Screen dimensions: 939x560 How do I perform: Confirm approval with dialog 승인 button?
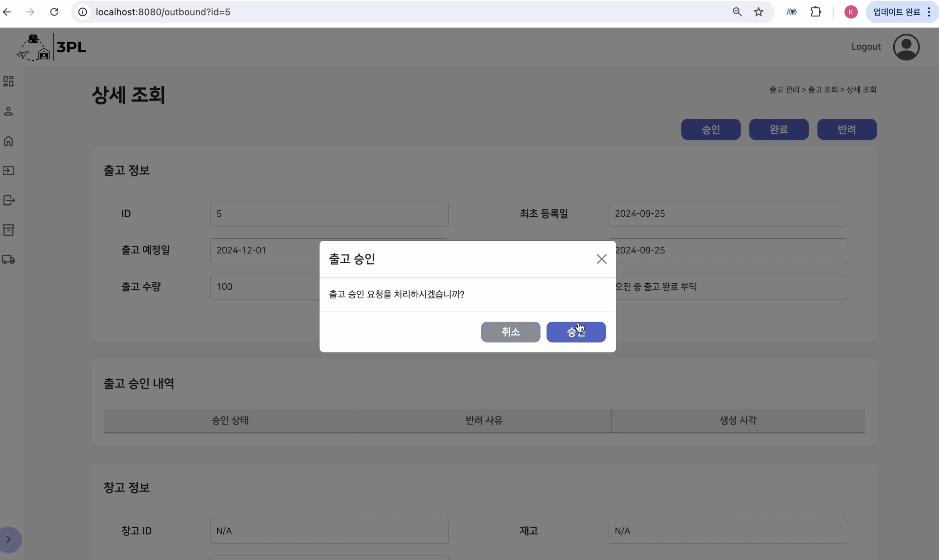[x=576, y=332]
